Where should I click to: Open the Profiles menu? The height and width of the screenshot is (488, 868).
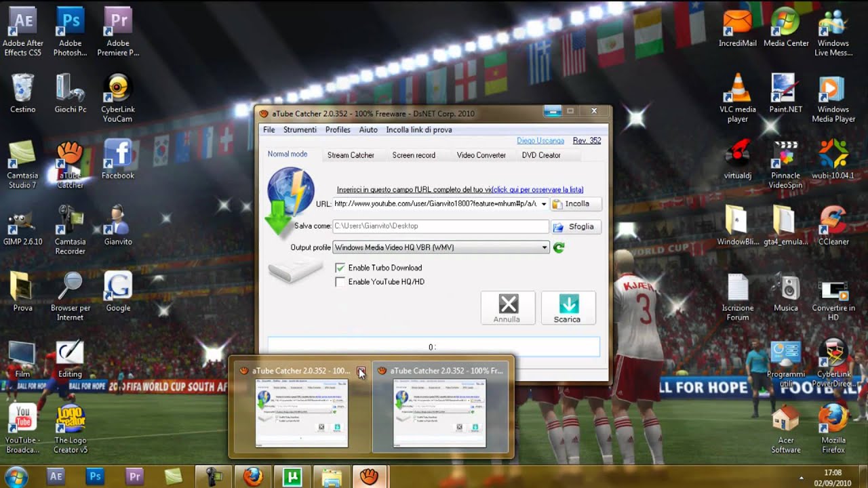[x=338, y=129]
